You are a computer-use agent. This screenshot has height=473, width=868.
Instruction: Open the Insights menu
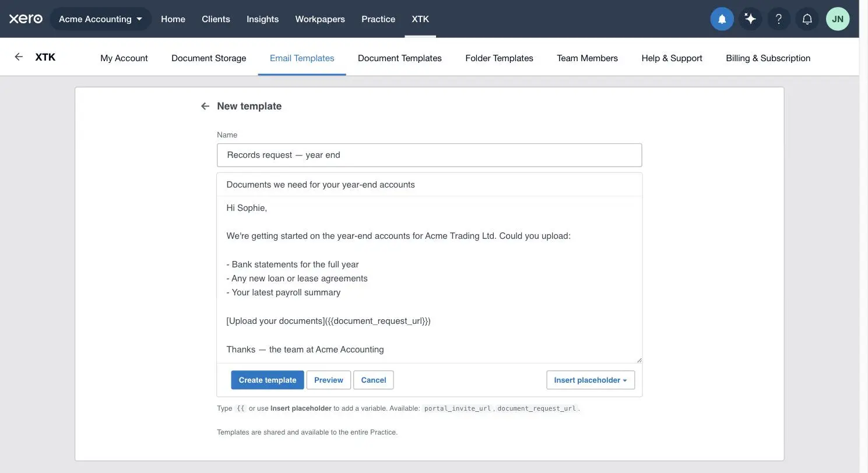pyautogui.click(x=262, y=19)
